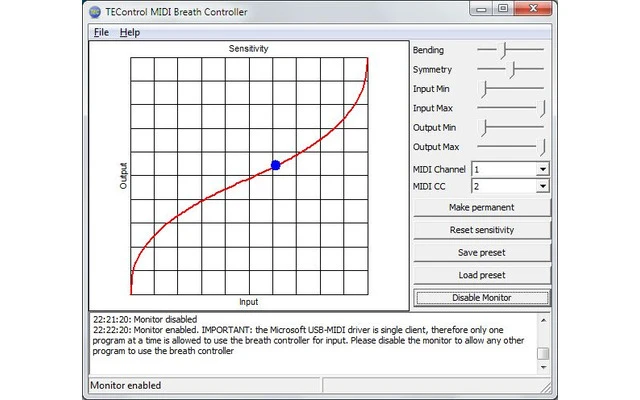The width and height of the screenshot is (640, 400).
Task: Click the Output Max slider thumb
Action: click(x=542, y=147)
